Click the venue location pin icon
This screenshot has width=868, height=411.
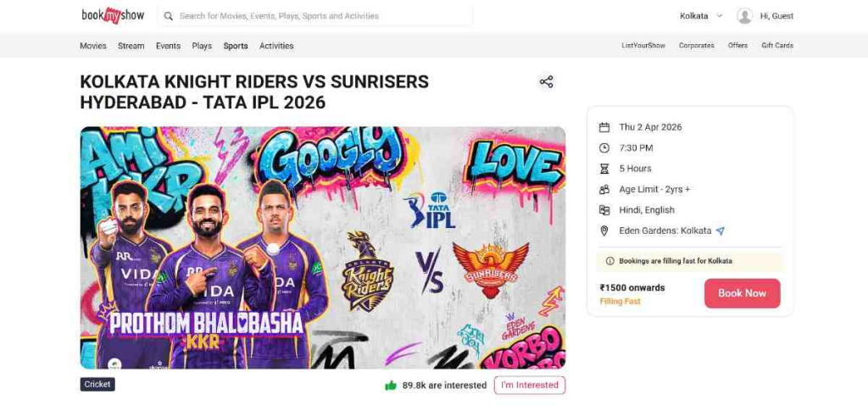point(604,230)
